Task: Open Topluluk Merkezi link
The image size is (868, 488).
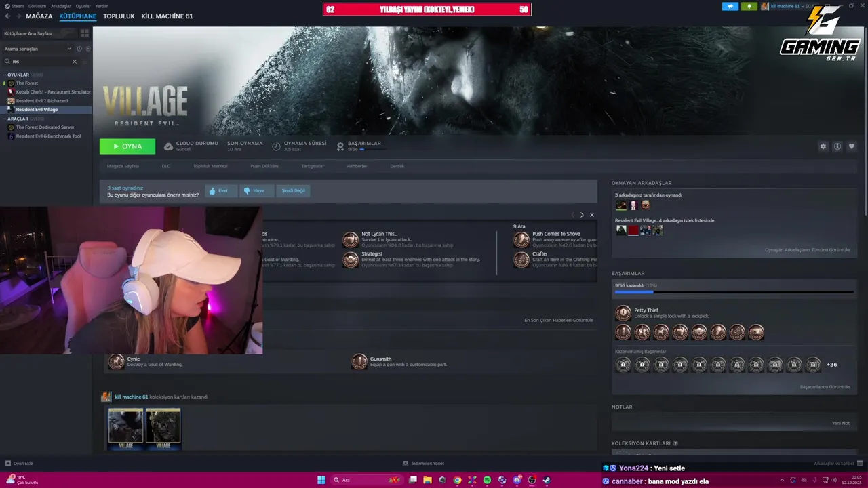Action: (x=210, y=166)
